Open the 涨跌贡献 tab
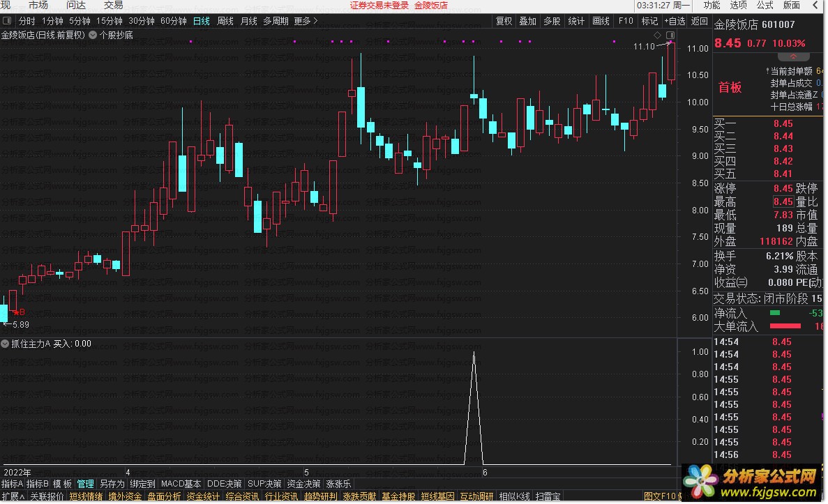The image size is (828, 504). (360, 496)
